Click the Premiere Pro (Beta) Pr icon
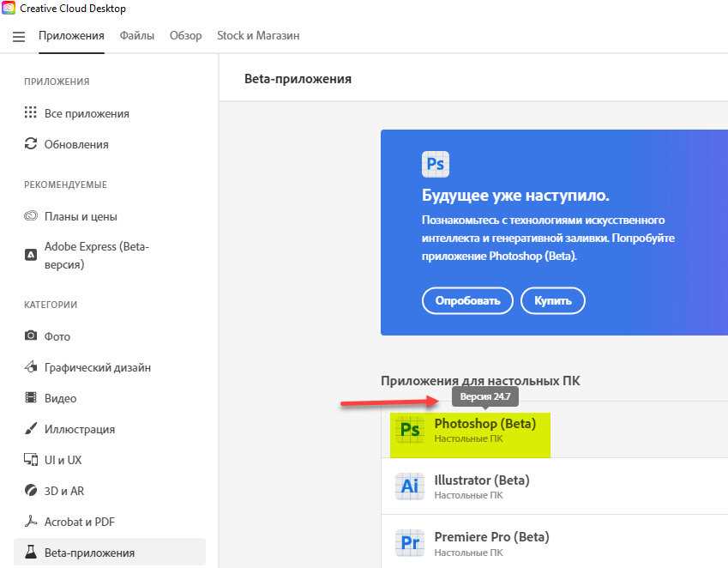This screenshot has height=568, width=728. click(x=410, y=542)
